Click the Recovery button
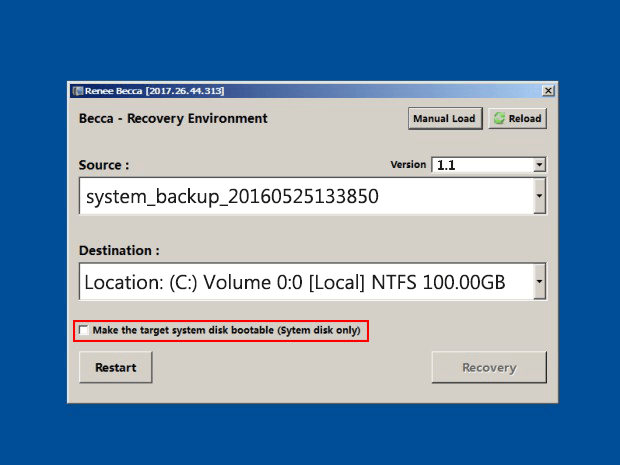Image resolution: width=620 pixels, height=465 pixels. [489, 367]
